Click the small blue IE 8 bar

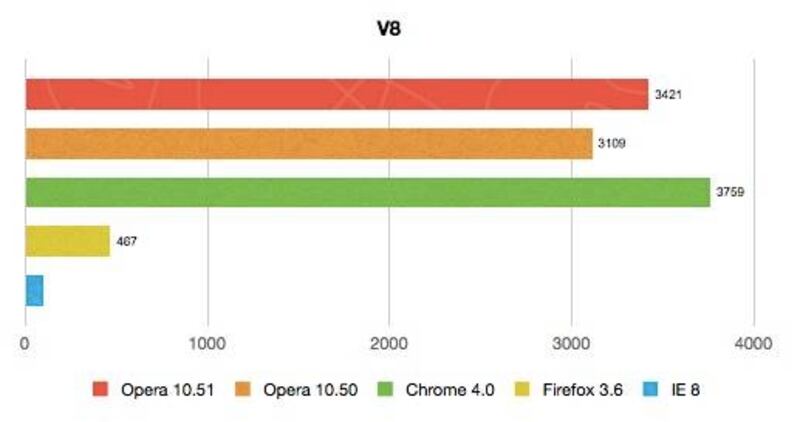[x=34, y=290]
